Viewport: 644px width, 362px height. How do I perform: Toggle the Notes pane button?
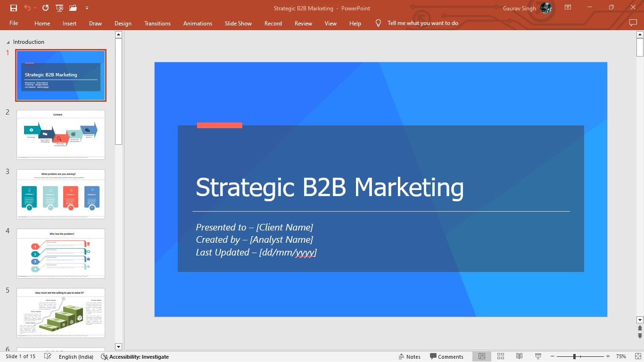pos(409,357)
